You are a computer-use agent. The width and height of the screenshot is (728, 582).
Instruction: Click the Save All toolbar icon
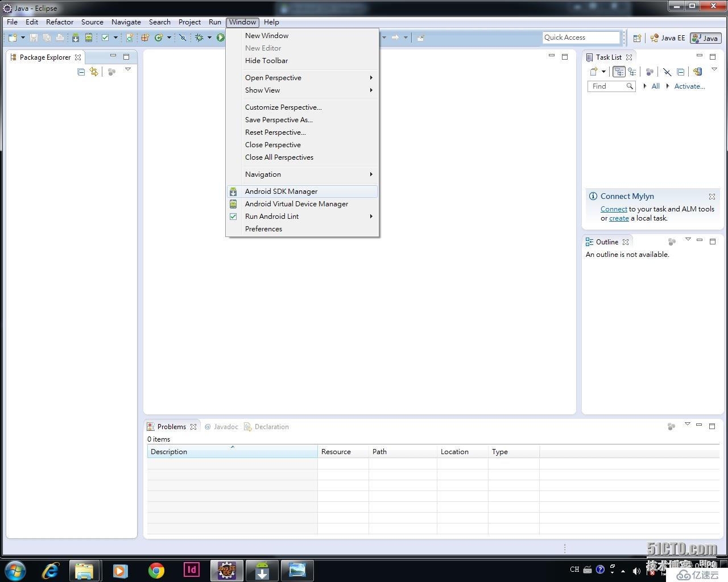tap(47, 38)
